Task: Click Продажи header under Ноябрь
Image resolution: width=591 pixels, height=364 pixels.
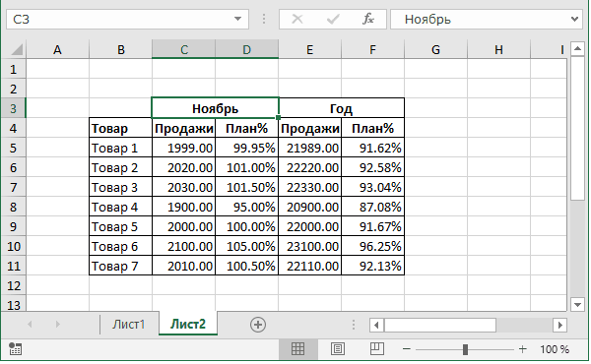Action: click(x=183, y=128)
